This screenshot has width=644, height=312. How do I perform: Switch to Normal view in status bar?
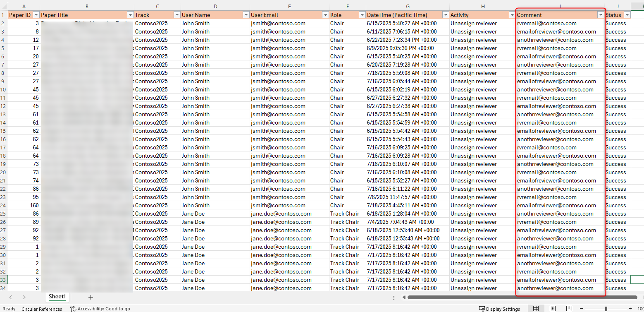pyautogui.click(x=536, y=309)
